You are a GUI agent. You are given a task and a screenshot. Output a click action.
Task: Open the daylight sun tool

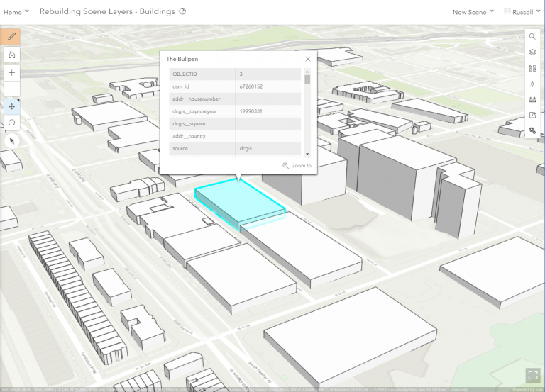tap(532, 84)
